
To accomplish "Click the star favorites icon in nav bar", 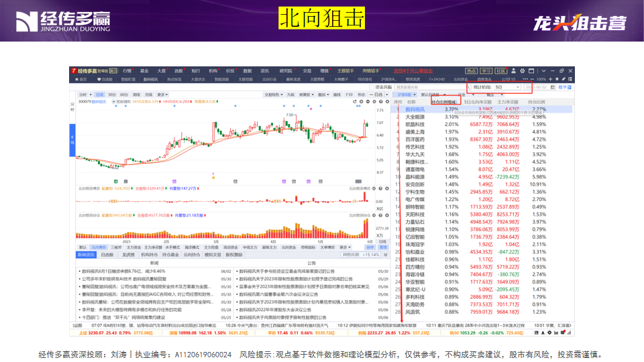I will (x=557, y=79).
